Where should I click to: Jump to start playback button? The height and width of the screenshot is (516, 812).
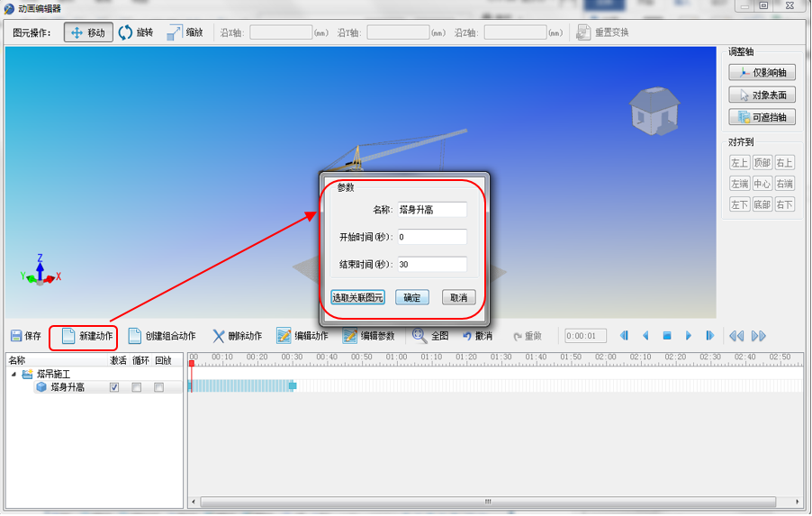pos(624,336)
